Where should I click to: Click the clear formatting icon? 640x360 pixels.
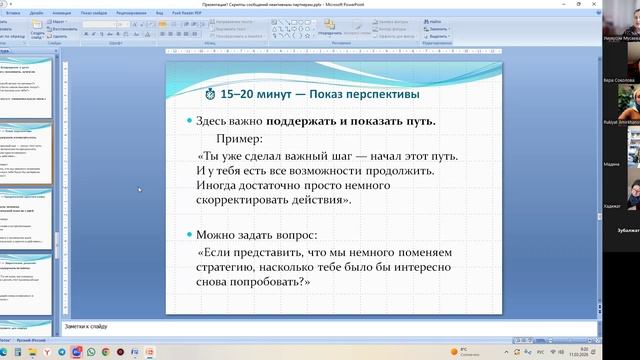pos(151,24)
